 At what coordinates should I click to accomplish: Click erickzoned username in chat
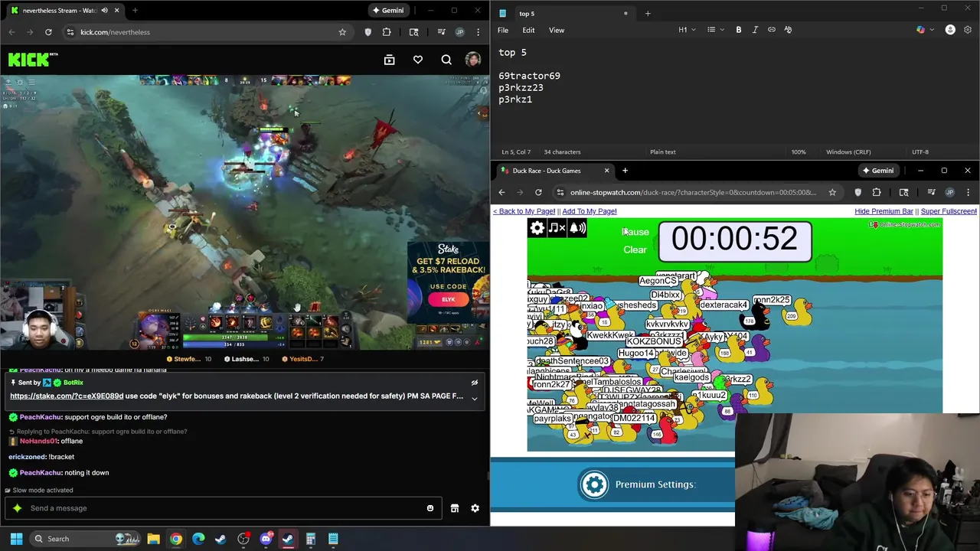[27, 457]
